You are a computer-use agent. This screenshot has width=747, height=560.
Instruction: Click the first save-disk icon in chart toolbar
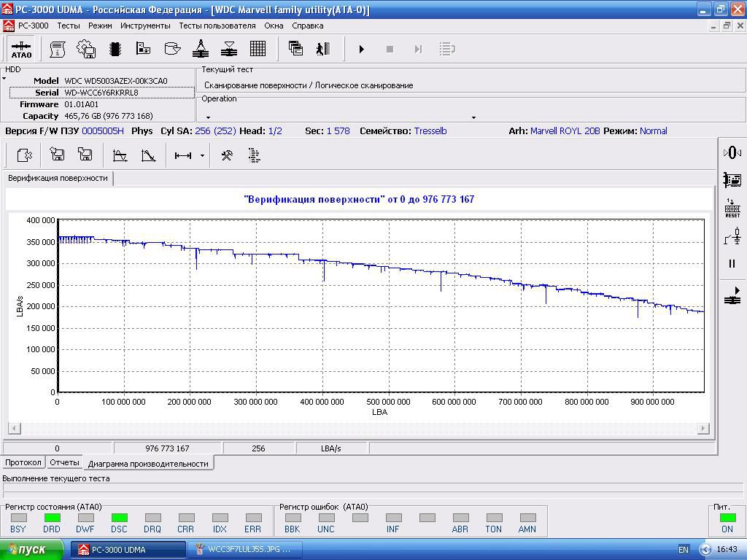(57, 155)
